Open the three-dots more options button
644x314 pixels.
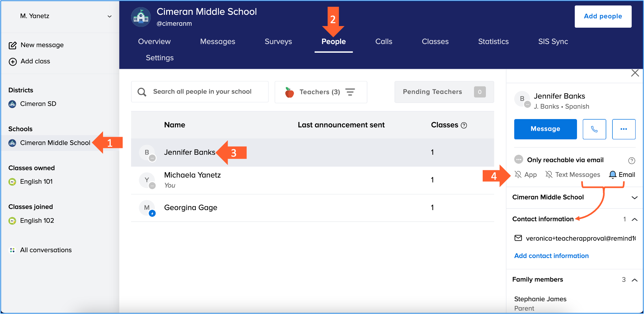[623, 129]
